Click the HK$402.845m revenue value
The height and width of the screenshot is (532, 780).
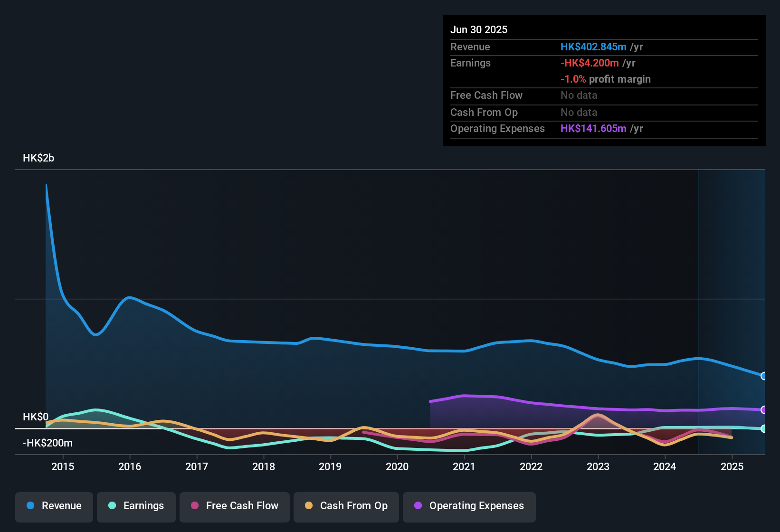[593, 47]
